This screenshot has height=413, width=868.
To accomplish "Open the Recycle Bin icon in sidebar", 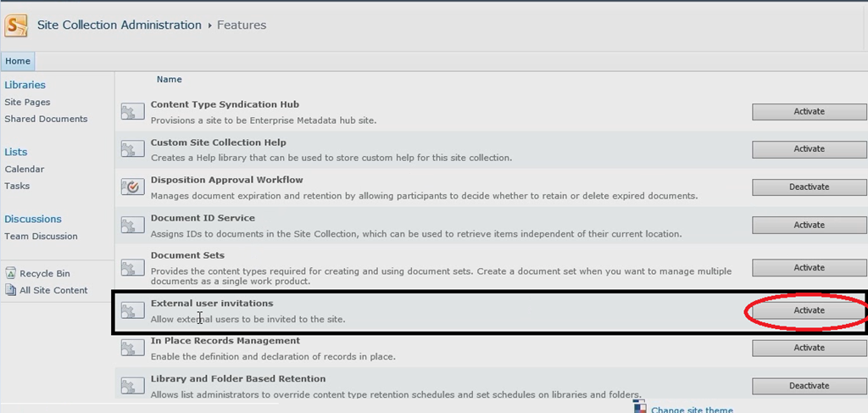I will 10,273.
